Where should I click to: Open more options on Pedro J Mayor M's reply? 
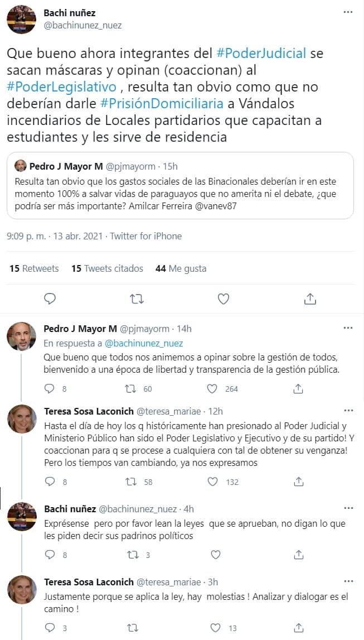[x=348, y=329]
